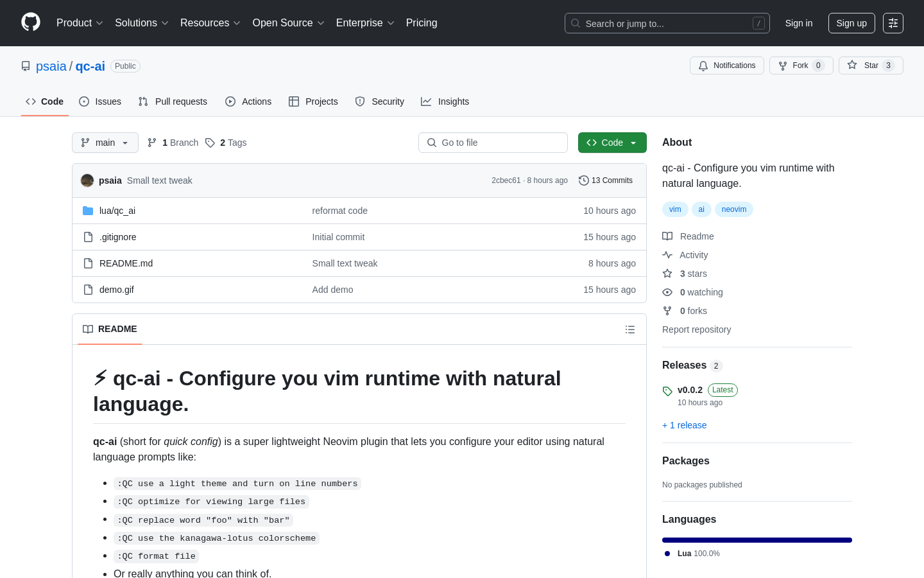Screen dimensions: 924x578
Task: Click the demo.gif file icon
Action: click(x=88, y=290)
